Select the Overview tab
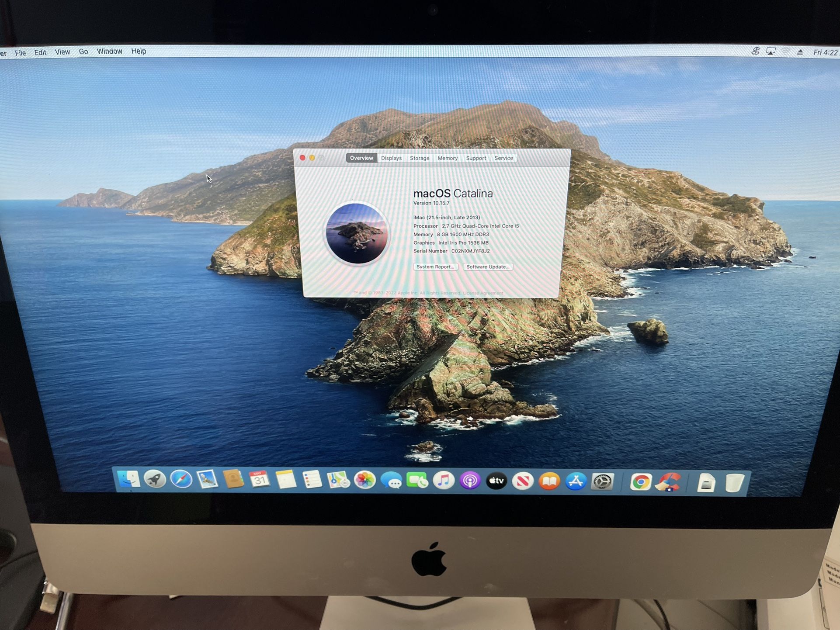840x630 pixels. pyautogui.click(x=361, y=158)
